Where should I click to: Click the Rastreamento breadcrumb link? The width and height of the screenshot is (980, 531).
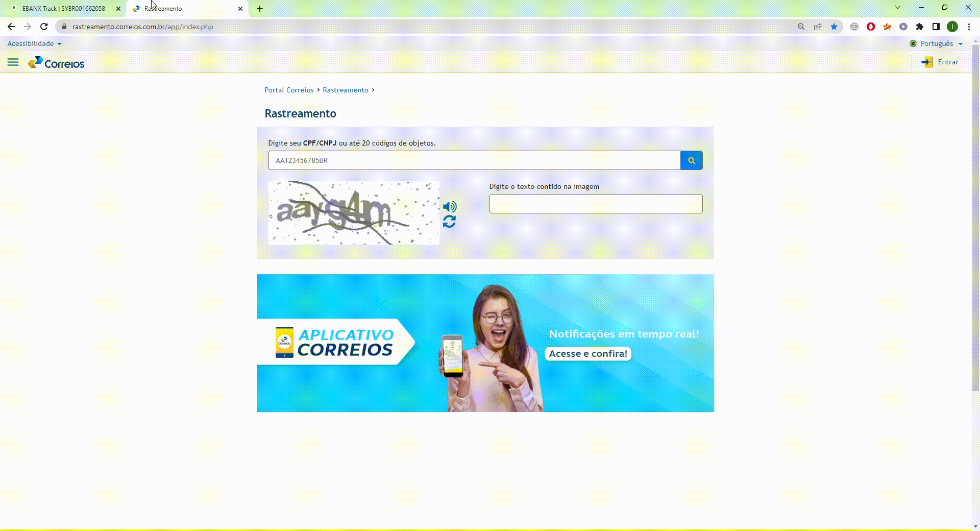click(346, 90)
